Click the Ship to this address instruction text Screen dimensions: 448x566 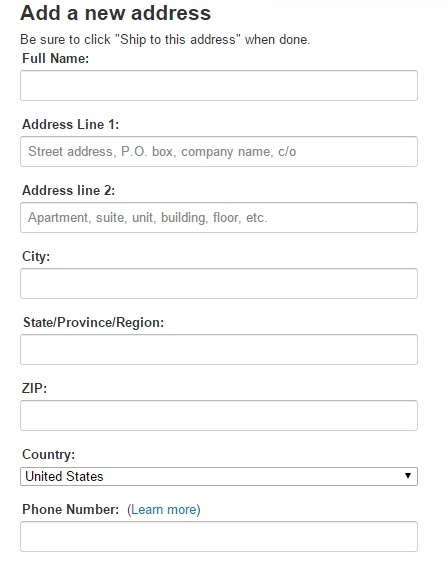165,39
